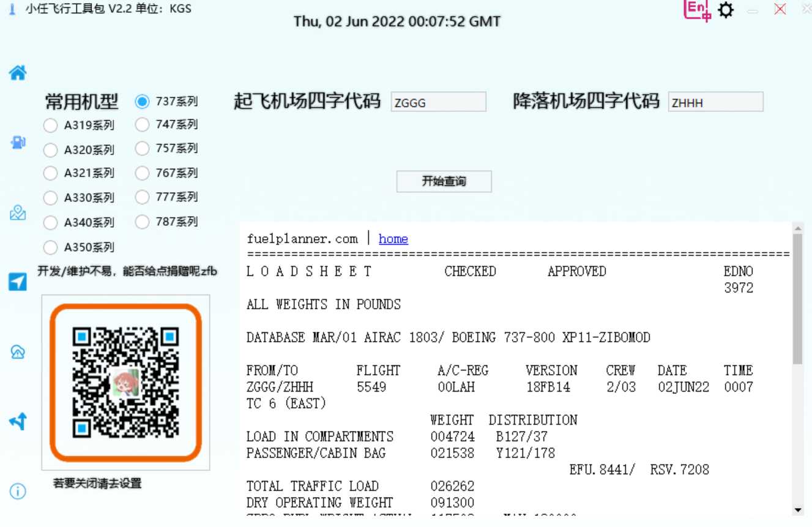The width and height of the screenshot is (812, 527).
Task: Click the donation QR code image
Action: [125, 382]
